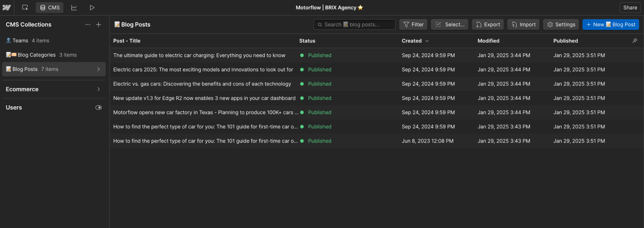Click the 'Jun 8, 2023 12:08 PM' created date
This screenshot has width=644, height=228.
(x=427, y=141)
